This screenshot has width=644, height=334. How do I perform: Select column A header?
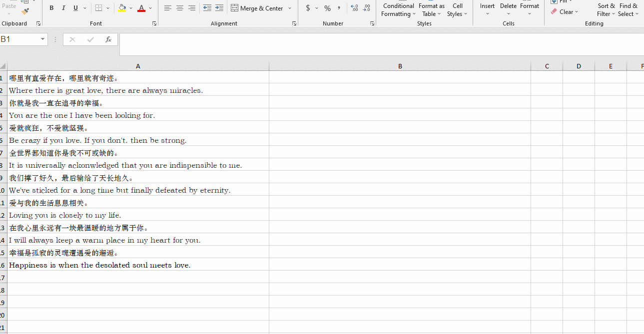138,66
